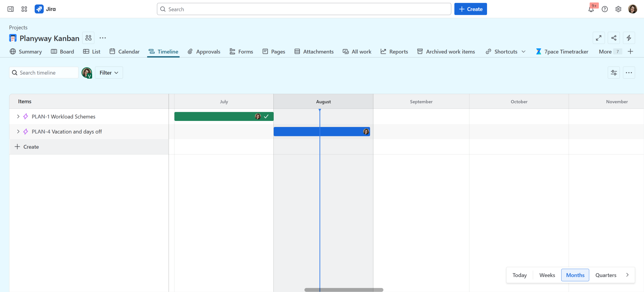Image resolution: width=644 pixels, height=292 pixels.
Task: Open the Filter dropdown
Action: click(x=109, y=73)
